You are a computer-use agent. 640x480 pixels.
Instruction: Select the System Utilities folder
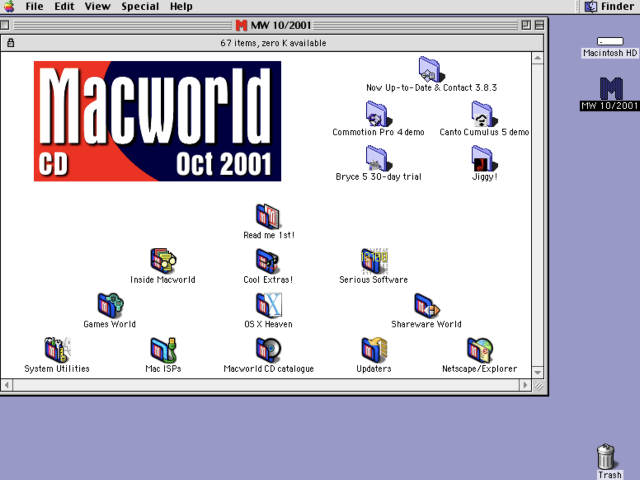click(57, 350)
